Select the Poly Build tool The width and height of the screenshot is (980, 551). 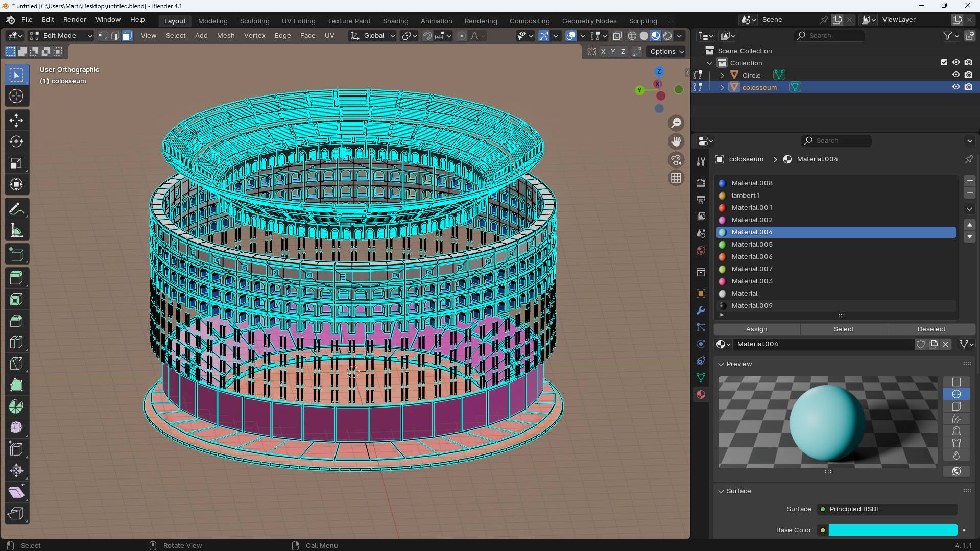click(x=16, y=386)
